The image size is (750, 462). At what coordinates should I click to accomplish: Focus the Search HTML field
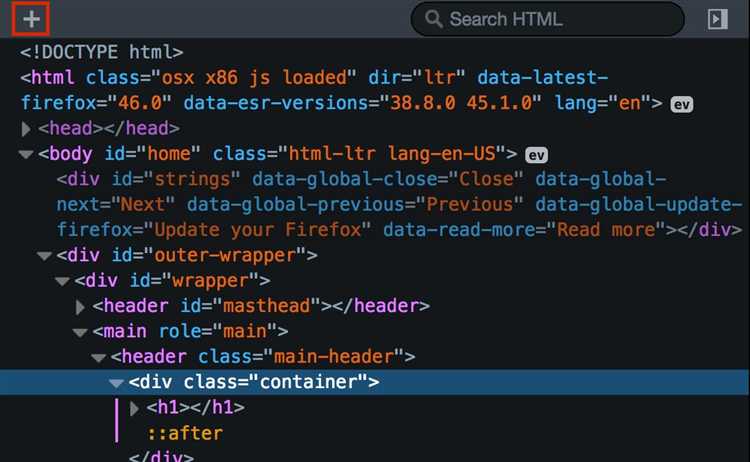coord(547,19)
